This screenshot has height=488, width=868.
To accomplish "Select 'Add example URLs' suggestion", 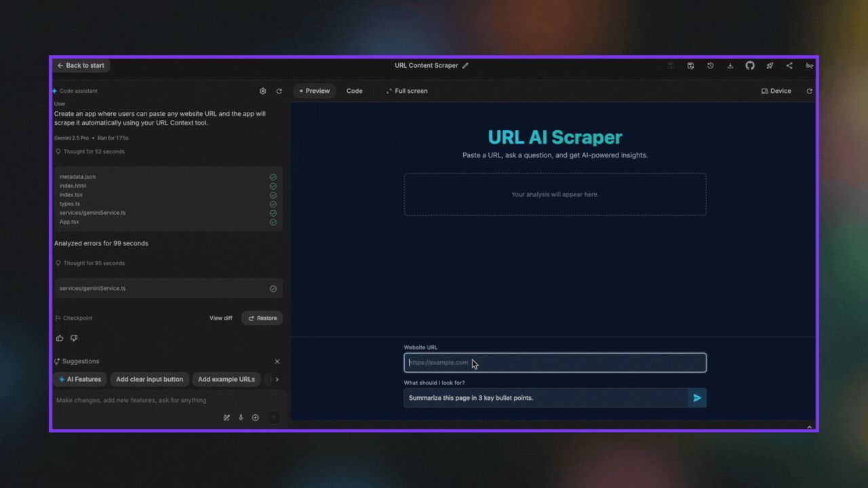I will 226,380.
